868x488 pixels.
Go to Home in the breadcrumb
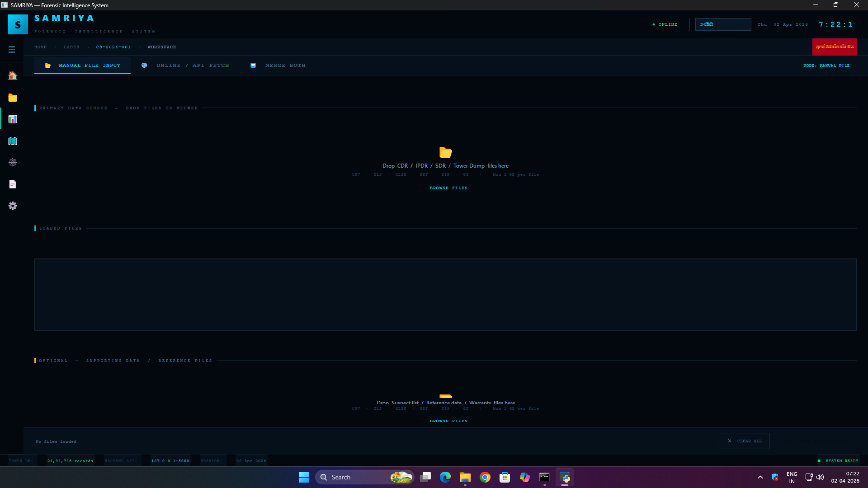click(x=40, y=47)
